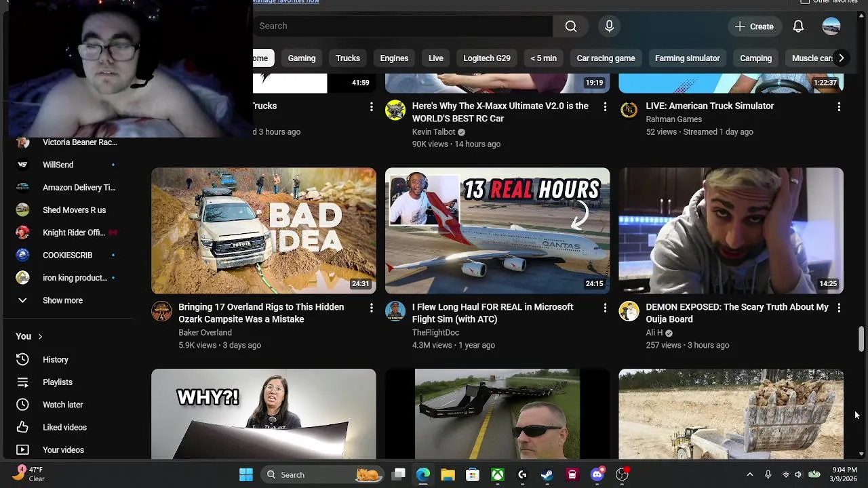Open TheFlightDoc channel avatar
Screen dimensions: 868x488
pos(395,311)
